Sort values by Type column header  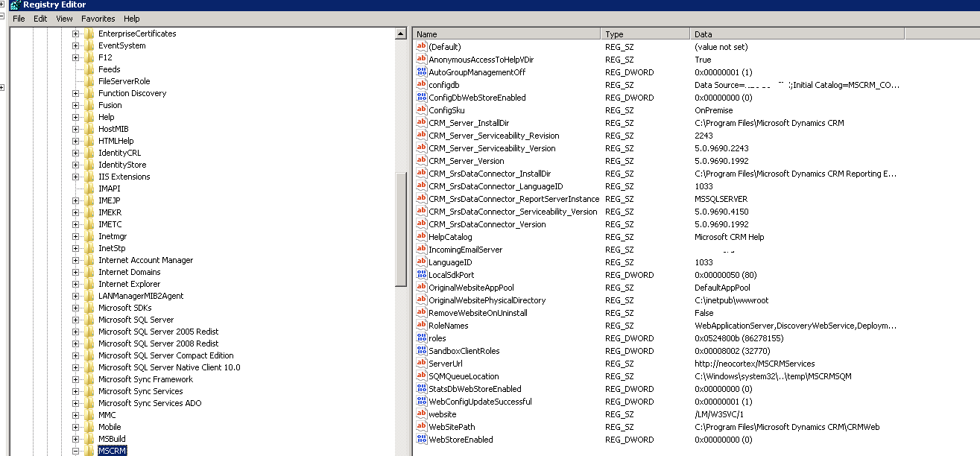tap(645, 34)
